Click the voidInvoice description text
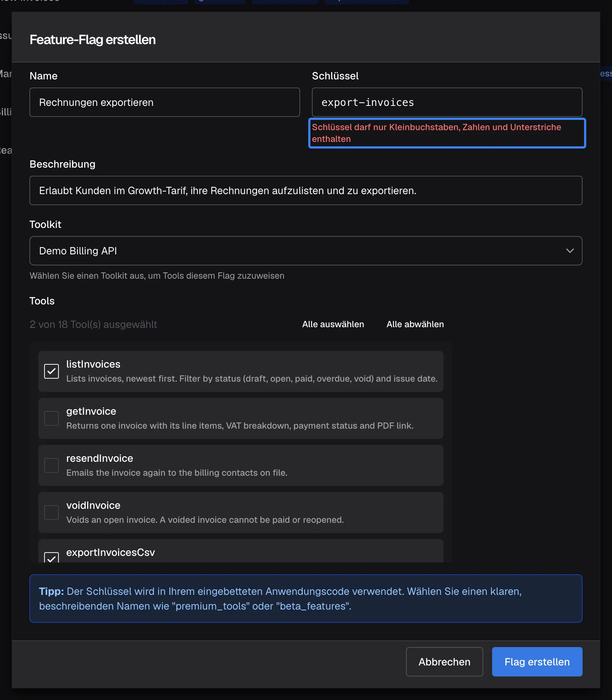Viewport: 612px width, 700px height. tap(205, 520)
